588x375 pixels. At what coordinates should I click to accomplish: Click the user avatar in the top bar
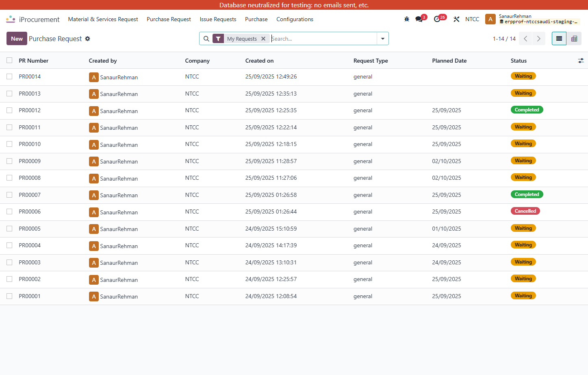click(490, 19)
